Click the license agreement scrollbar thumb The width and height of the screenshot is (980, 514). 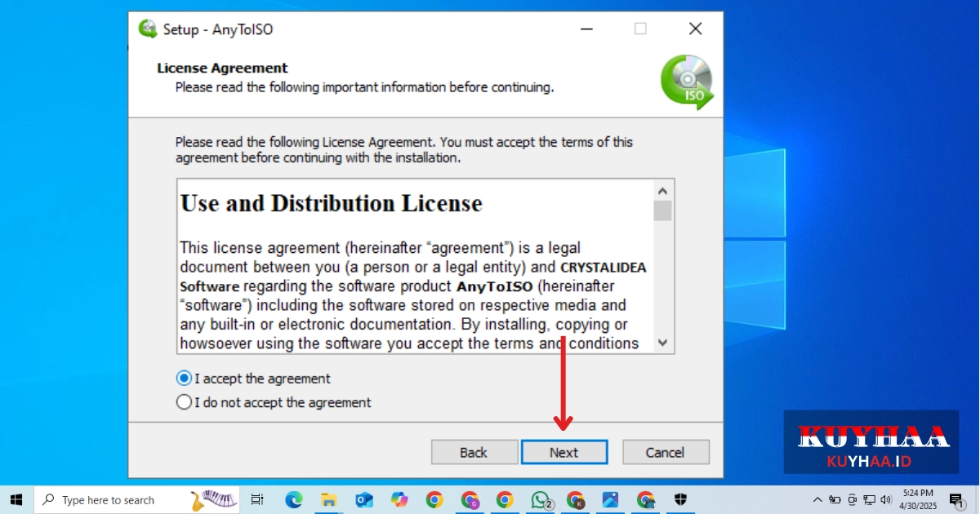[x=662, y=210]
